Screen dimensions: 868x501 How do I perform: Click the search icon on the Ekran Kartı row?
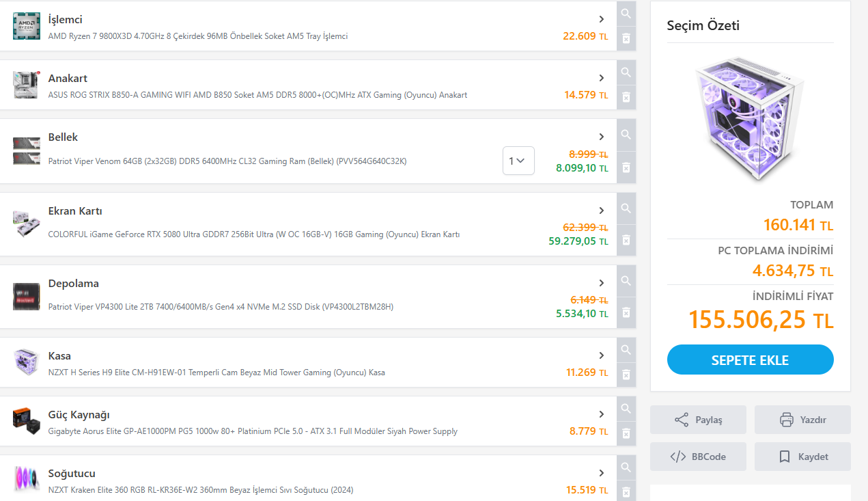[626, 208]
